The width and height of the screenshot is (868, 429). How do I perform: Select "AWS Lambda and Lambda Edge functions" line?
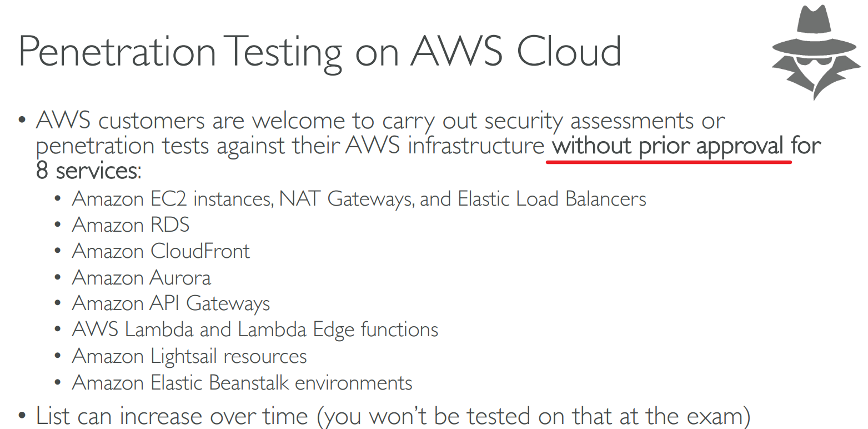(255, 330)
